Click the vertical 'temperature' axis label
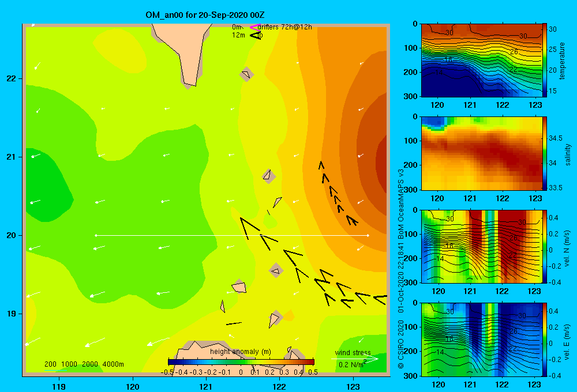Viewport: 577px width, 392px height. click(x=562, y=61)
